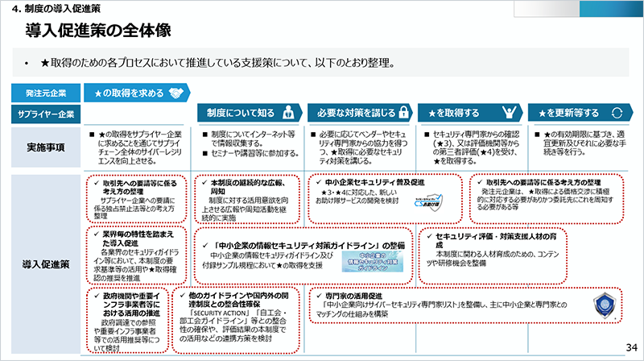644x361 pixels.
Task: Click the raised-arms person icon beside ★を取得する
Action: click(x=509, y=112)
